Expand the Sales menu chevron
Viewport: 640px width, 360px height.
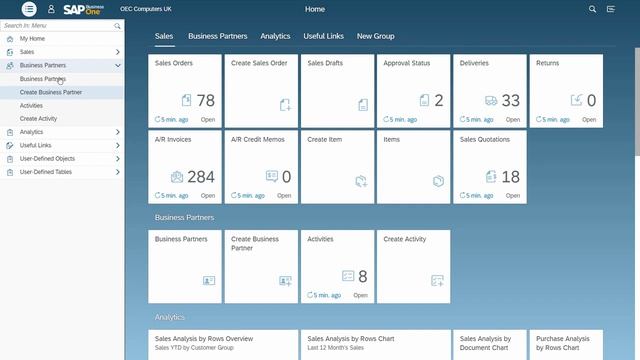click(x=118, y=52)
